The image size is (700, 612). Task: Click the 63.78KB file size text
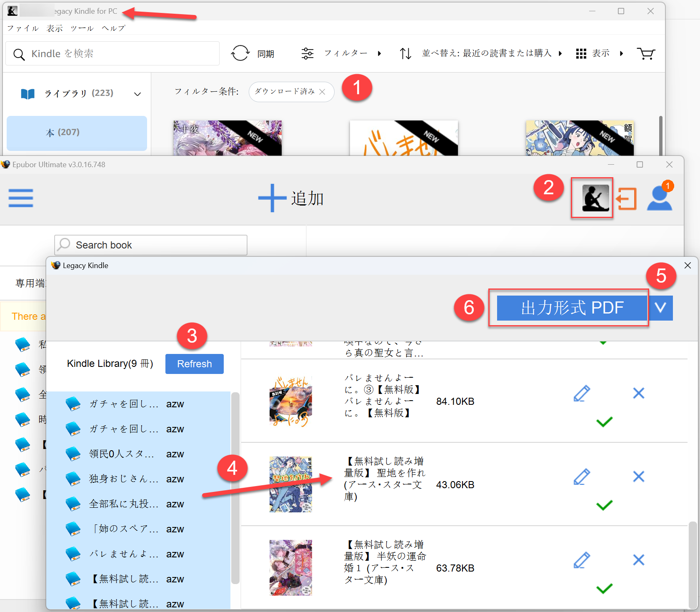pos(455,568)
